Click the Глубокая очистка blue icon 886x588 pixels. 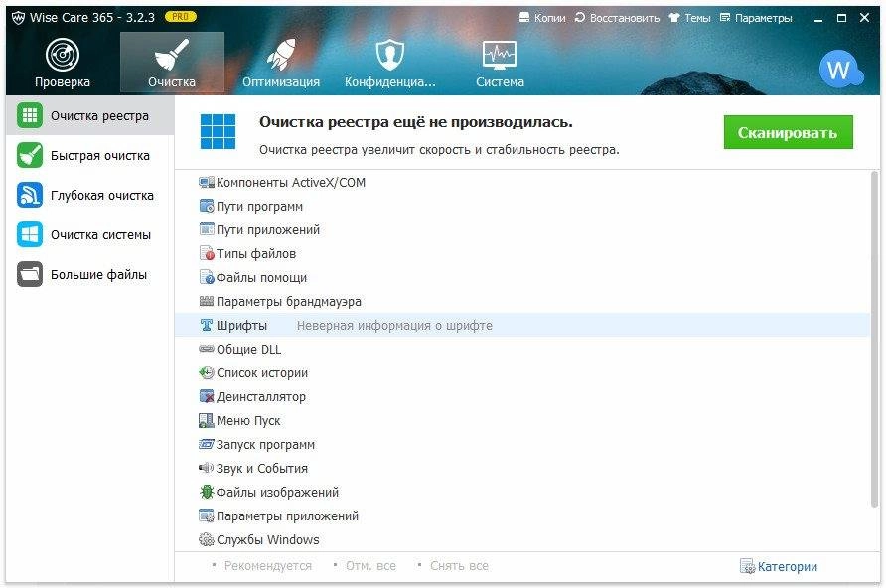pos(30,195)
